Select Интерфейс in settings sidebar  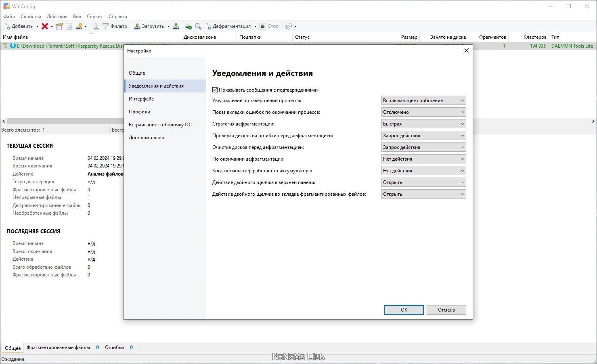[165, 99]
